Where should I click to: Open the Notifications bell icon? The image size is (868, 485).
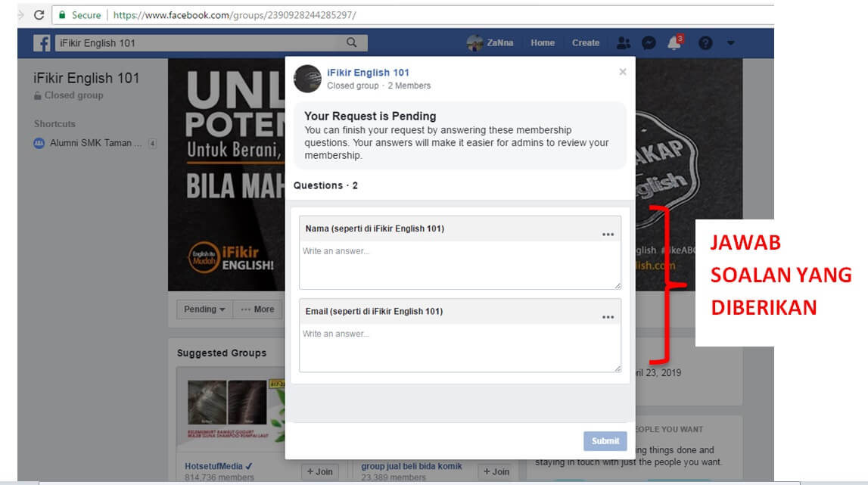point(675,42)
